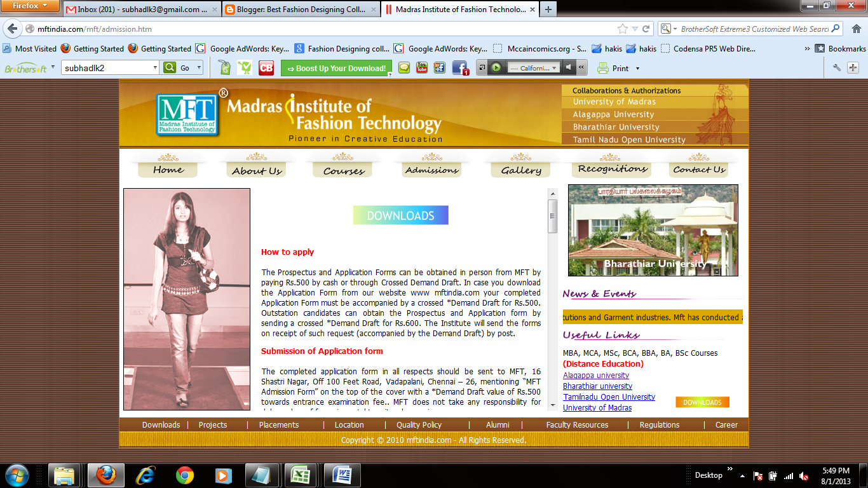Screen dimensions: 868x488
Task: Expand the Print dropdown arrow
Action: click(637, 69)
